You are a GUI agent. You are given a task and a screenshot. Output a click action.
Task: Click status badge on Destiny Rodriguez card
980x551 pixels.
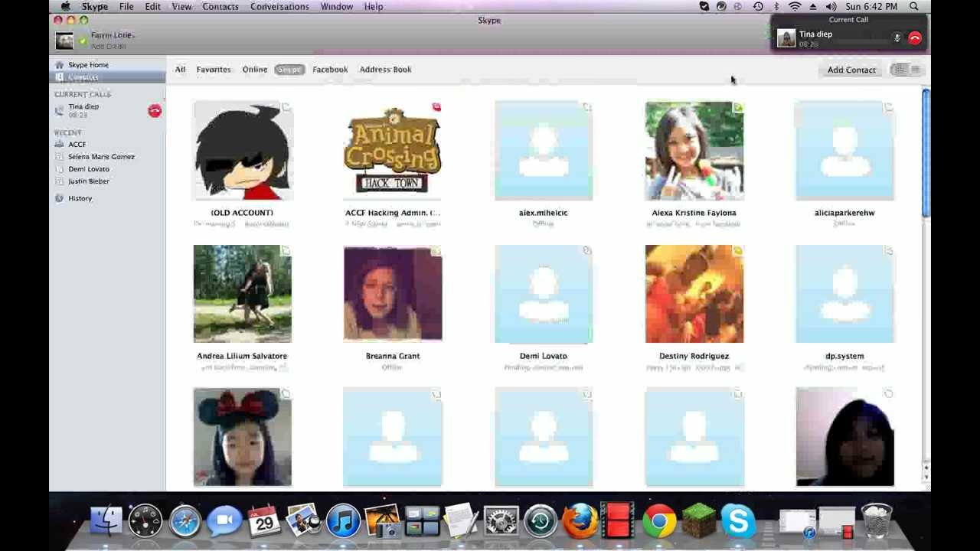pyautogui.click(x=738, y=250)
